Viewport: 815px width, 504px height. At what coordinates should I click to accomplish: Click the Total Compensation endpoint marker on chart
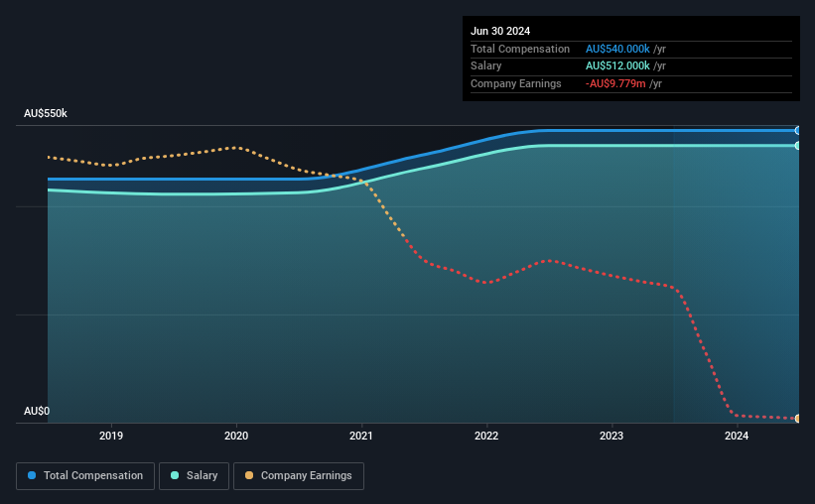[x=798, y=130]
